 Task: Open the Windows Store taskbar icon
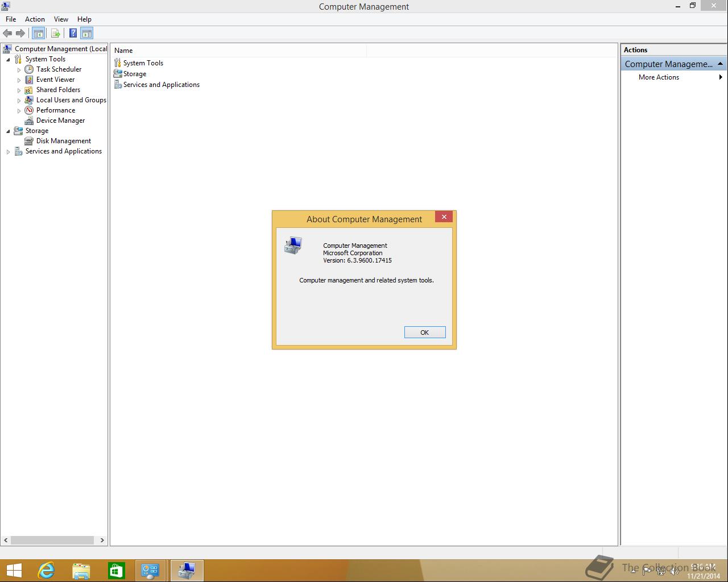116,571
